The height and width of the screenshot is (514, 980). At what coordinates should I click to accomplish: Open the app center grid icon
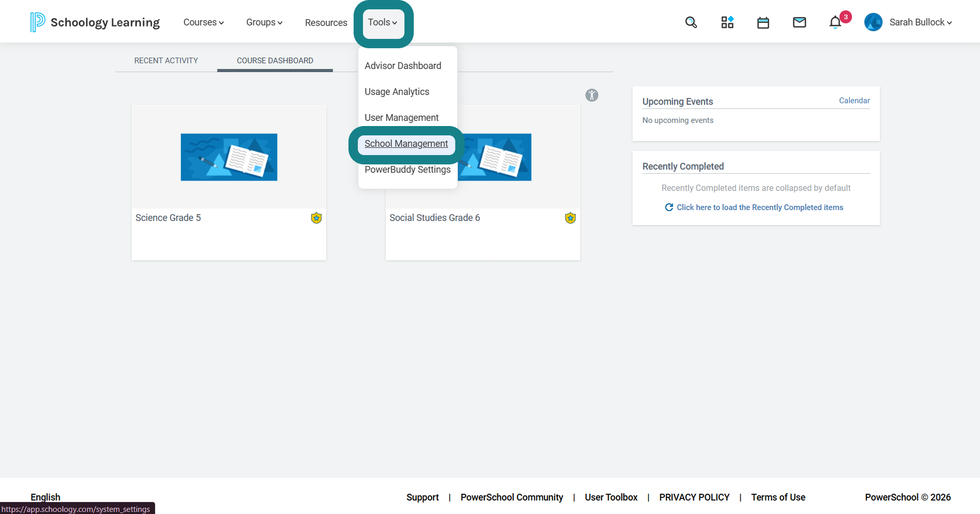pyautogui.click(x=727, y=22)
